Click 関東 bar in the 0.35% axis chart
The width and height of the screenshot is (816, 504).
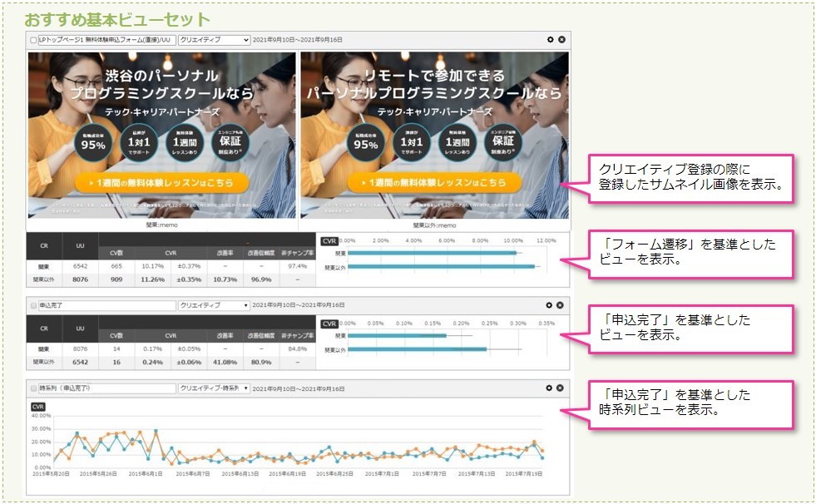click(x=397, y=336)
